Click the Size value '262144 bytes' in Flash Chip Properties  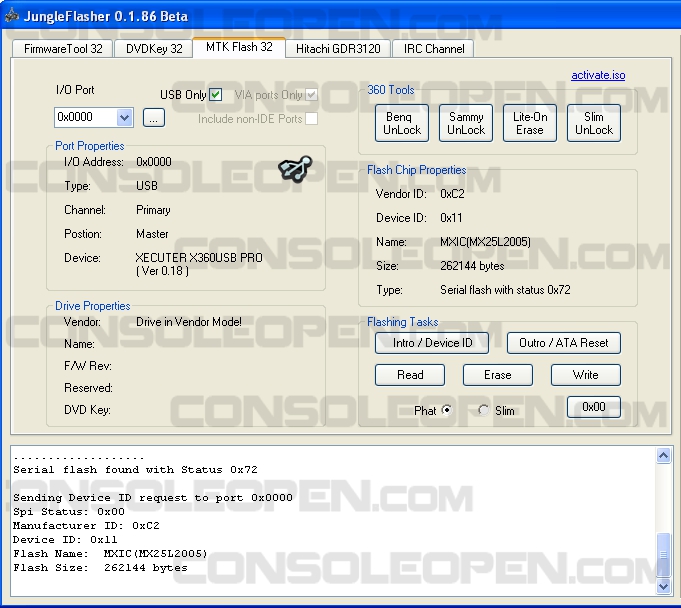coord(472,266)
